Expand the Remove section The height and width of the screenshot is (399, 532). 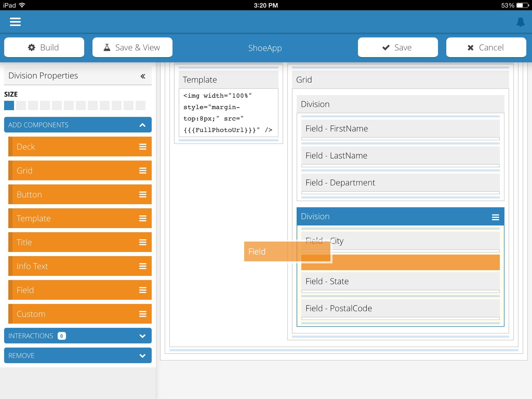(x=78, y=355)
